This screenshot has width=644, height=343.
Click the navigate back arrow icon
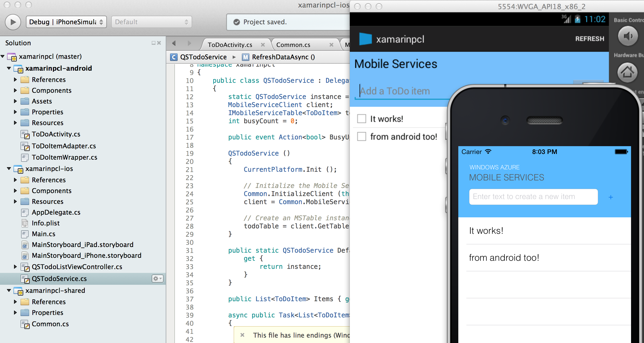point(174,44)
